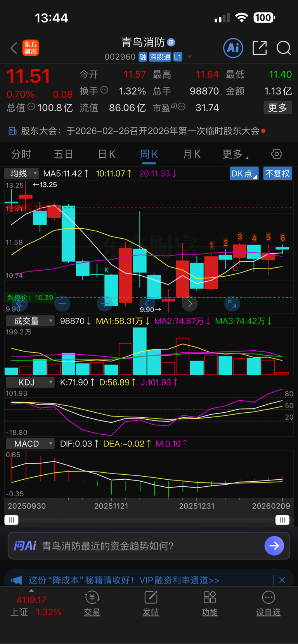Show info for 换手 turnover icon
This screenshot has width=298, height=644.
tap(104, 90)
